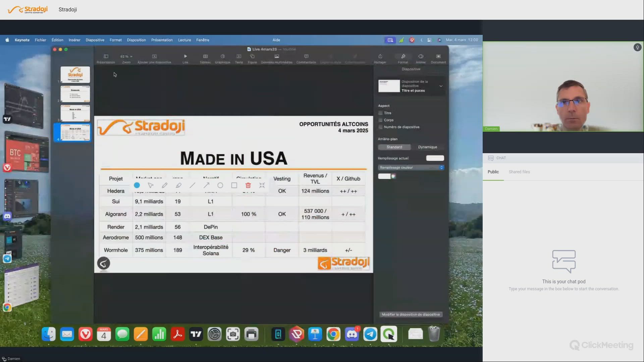Viewport: 644px width, 362px height.
Task: Select the Dynamique background option
Action: [x=427, y=147]
